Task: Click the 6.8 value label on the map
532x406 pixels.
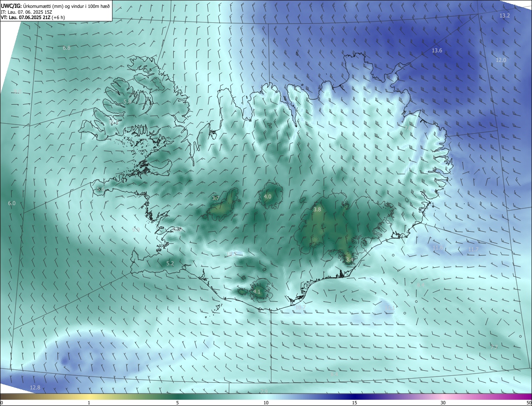Action: [66, 48]
